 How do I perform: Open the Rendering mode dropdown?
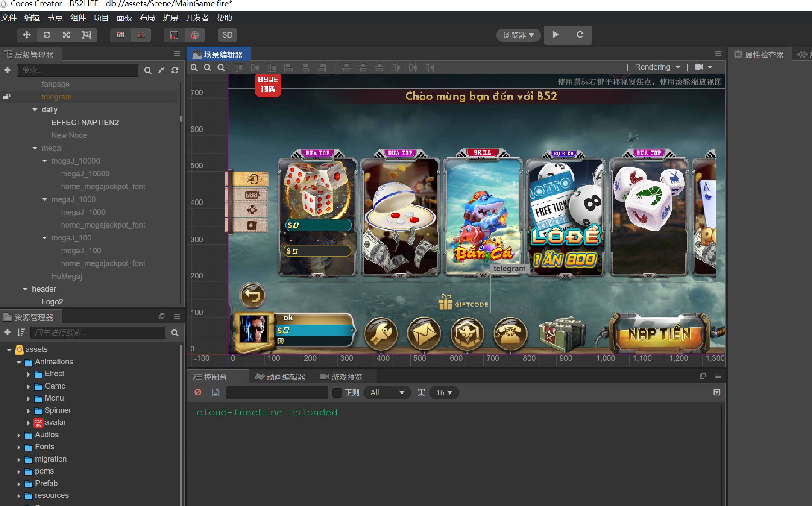point(657,67)
